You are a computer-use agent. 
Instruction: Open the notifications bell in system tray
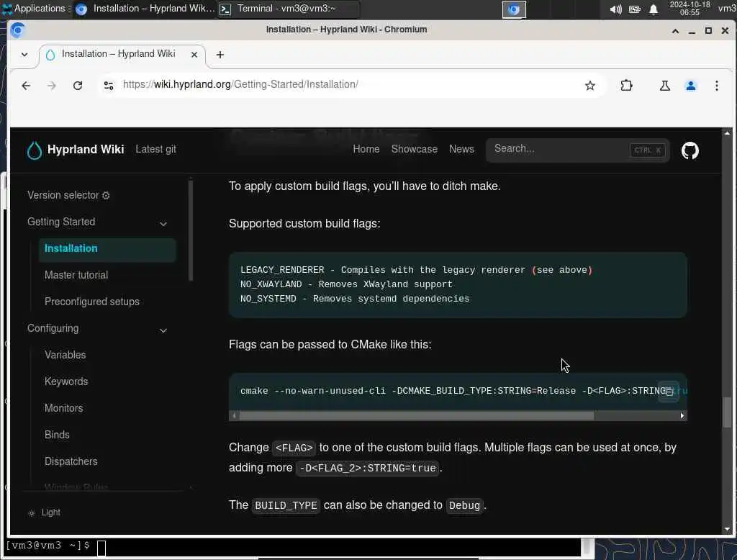654,9
